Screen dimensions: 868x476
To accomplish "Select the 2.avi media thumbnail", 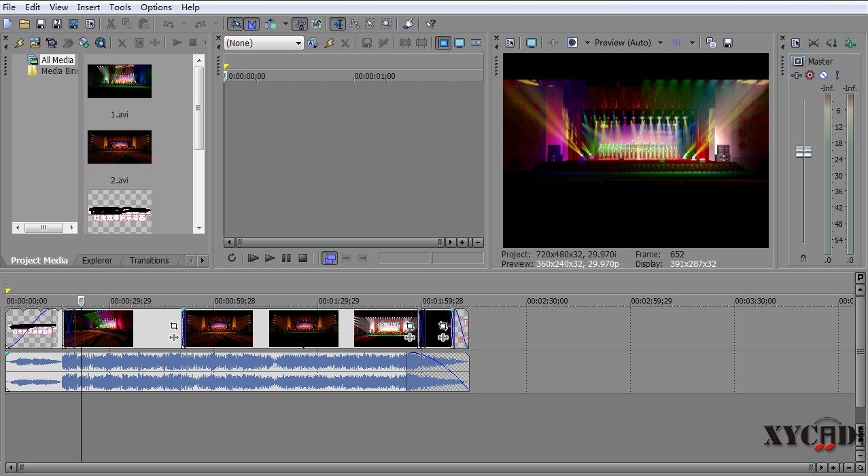I will pos(119,147).
